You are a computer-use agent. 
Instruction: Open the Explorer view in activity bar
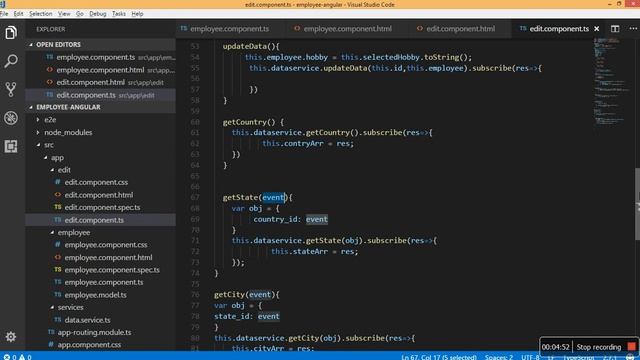pyautogui.click(x=11, y=33)
